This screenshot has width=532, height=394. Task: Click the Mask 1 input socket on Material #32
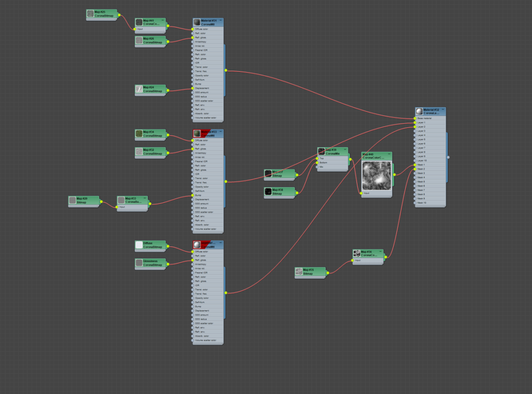pyautogui.click(x=415, y=165)
